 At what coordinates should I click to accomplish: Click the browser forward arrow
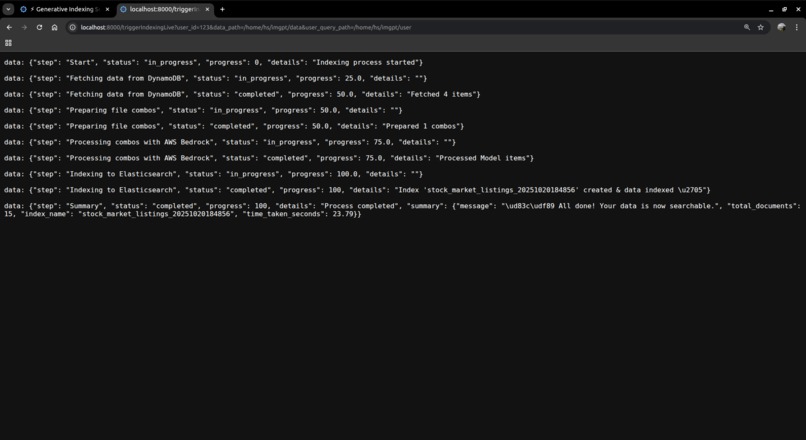24,27
